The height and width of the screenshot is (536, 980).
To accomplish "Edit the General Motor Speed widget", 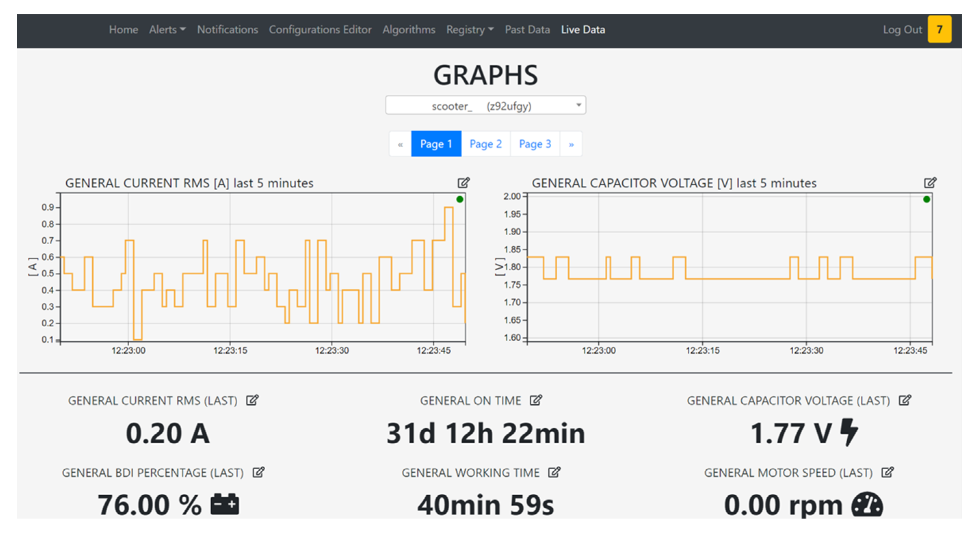I will (887, 472).
